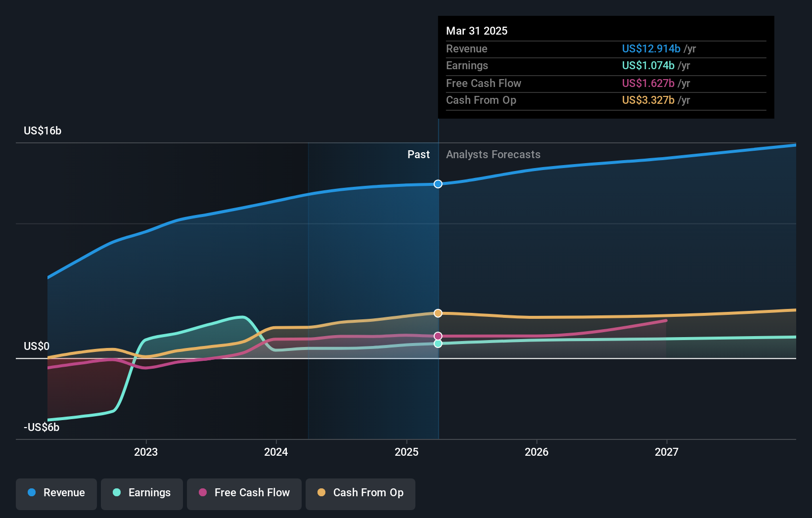Click the 2024 x-axis label

(276, 452)
